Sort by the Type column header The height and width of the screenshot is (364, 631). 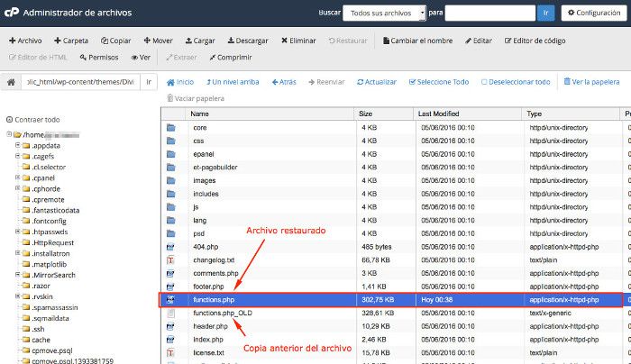tap(571, 114)
